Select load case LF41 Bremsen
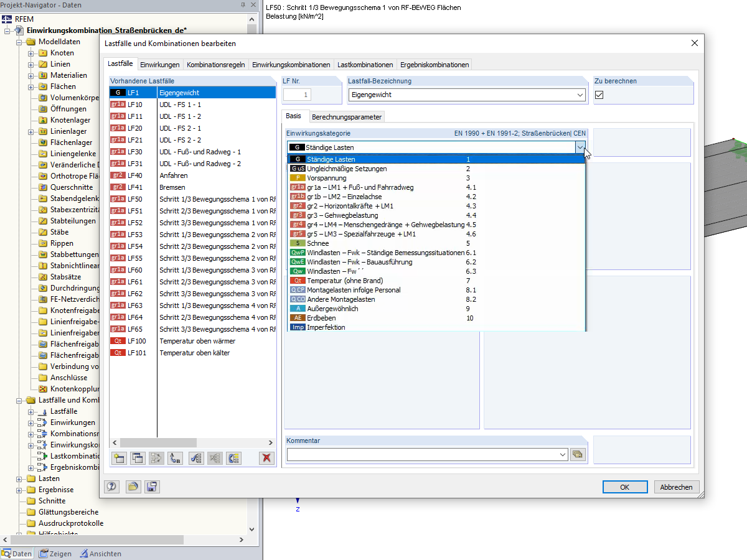Screen dimensions: 747x560 [x=192, y=187]
